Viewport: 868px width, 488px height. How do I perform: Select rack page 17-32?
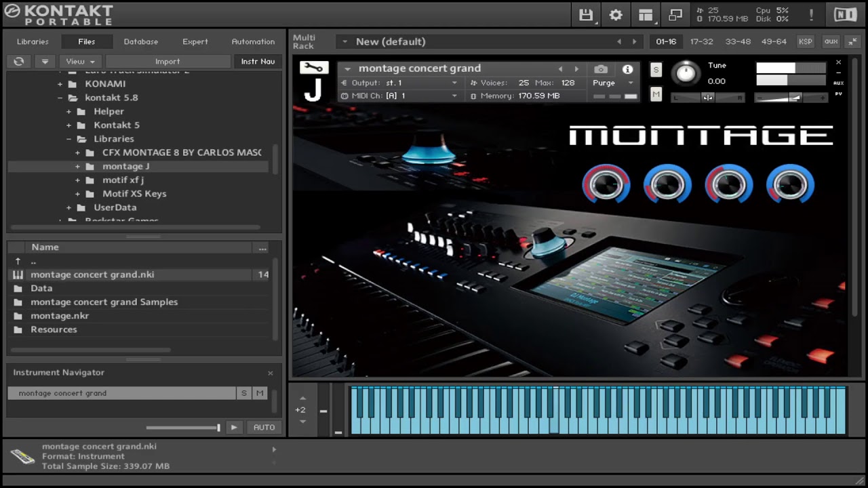702,41
